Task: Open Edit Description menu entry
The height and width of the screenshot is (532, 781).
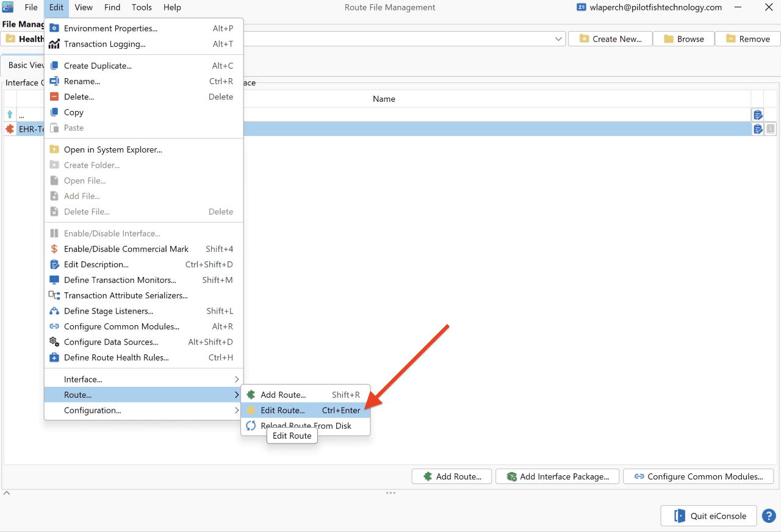Action: pos(144,265)
